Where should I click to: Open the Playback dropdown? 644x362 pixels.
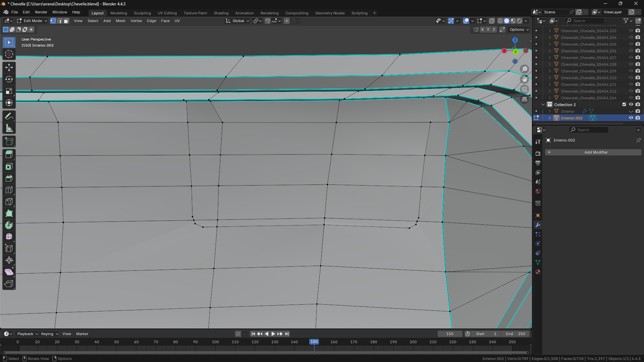pos(28,334)
